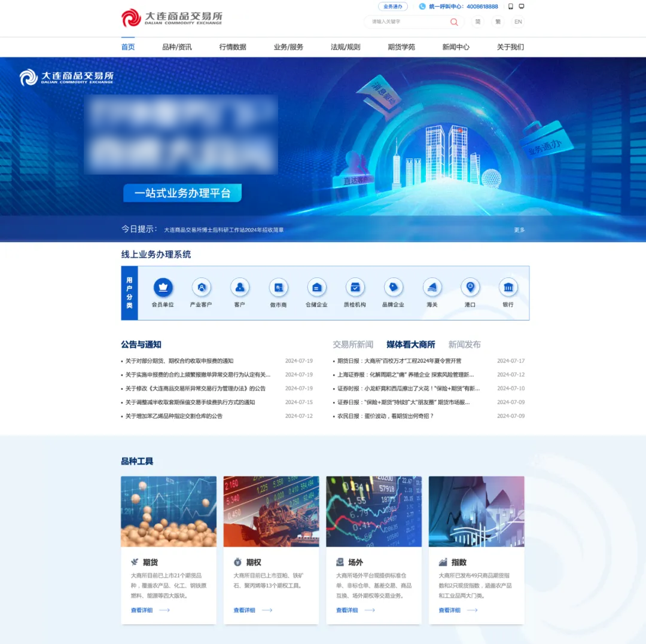Click the keyword search input field

click(x=407, y=22)
